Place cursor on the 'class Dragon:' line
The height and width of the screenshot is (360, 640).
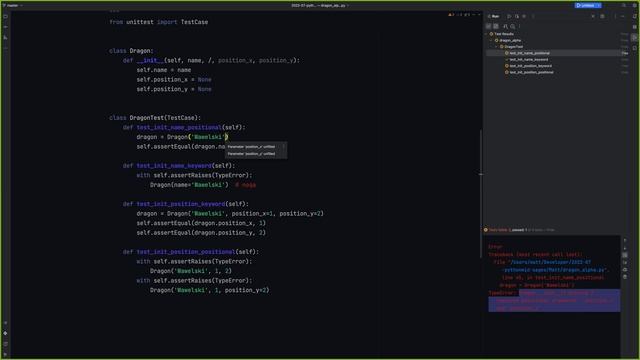pos(131,51)
